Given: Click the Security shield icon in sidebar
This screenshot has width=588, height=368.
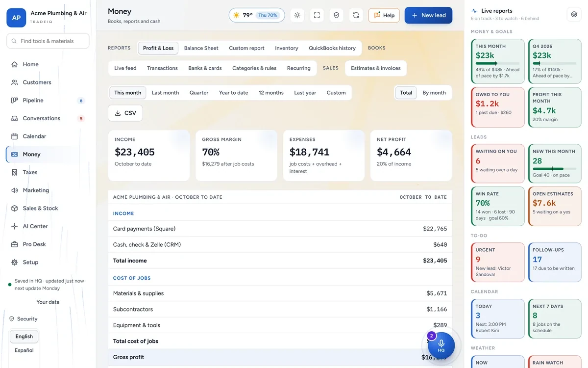Looking at the screenshot, I should pos(12,319).
